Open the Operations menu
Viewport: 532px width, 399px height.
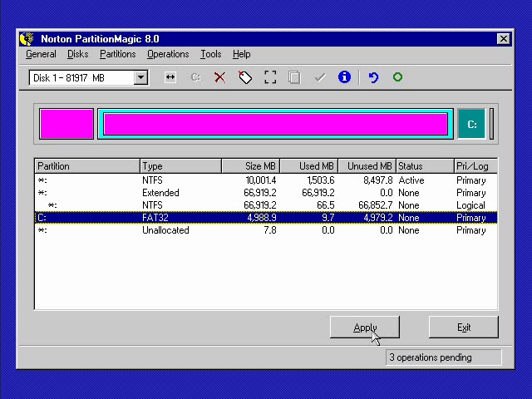[x=168, y=54]
